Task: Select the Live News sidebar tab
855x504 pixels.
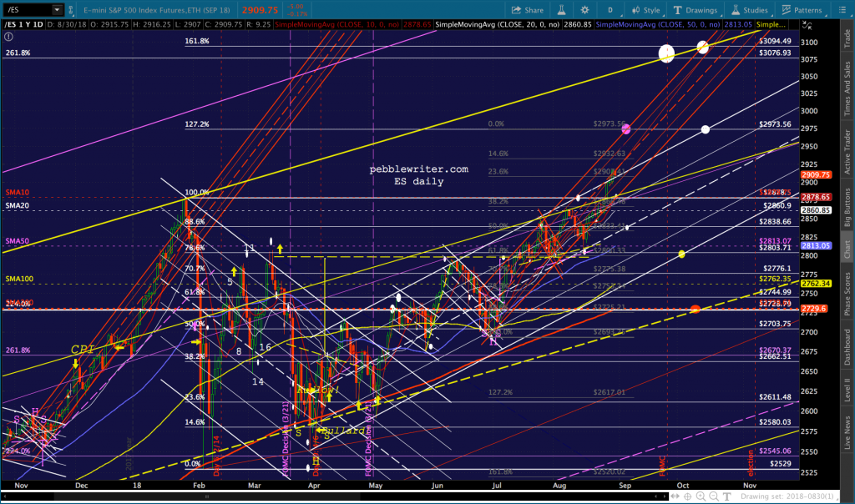Action: [847, 432]
